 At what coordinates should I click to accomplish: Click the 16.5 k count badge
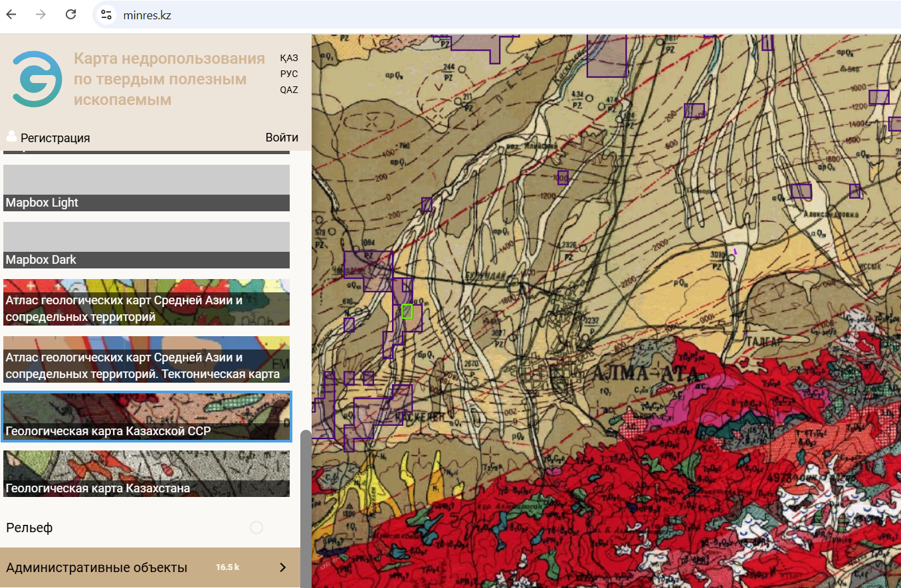[x=227, y=567]
